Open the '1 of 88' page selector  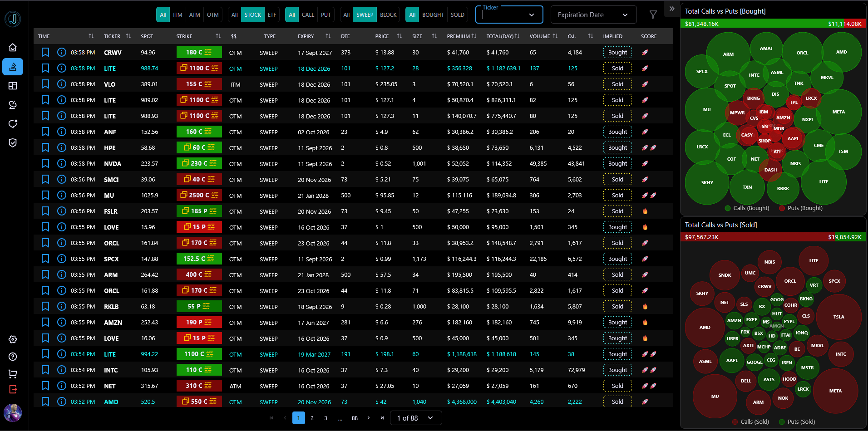tap(416, 418)
